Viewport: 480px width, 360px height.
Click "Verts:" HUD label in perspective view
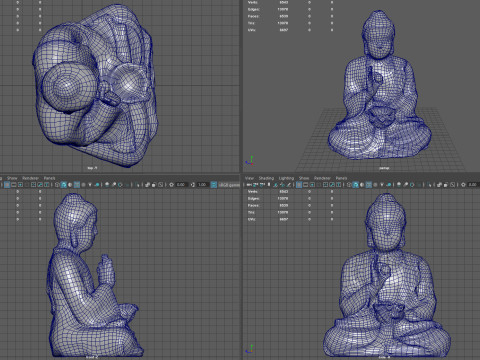click(x=253, y=2)
